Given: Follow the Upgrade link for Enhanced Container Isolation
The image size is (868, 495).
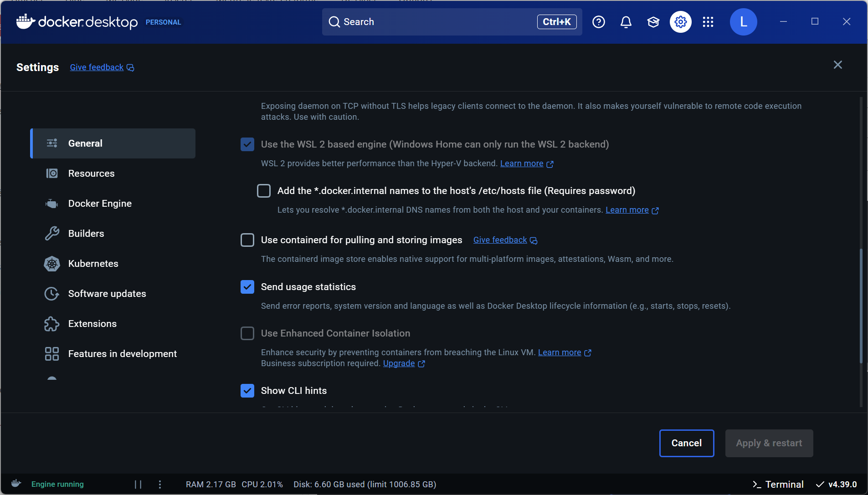Looking at the screenshot, I should tap(399, 363).
